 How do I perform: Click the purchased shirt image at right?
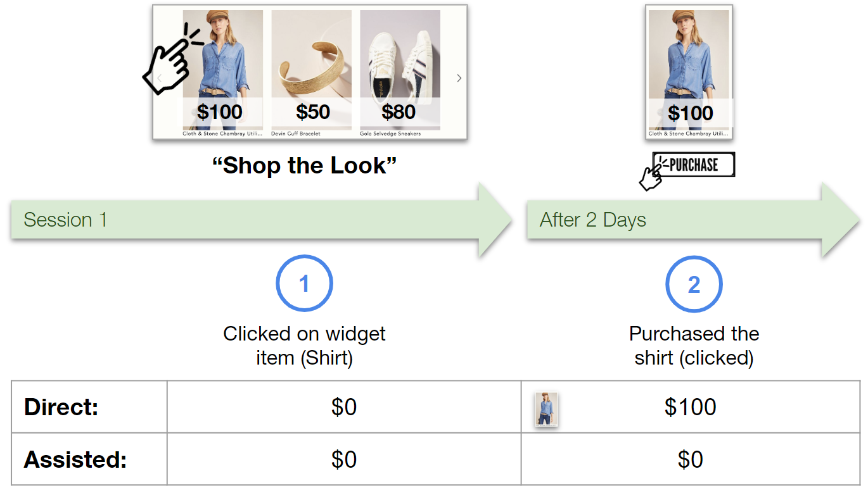click(x=689, y=71)
